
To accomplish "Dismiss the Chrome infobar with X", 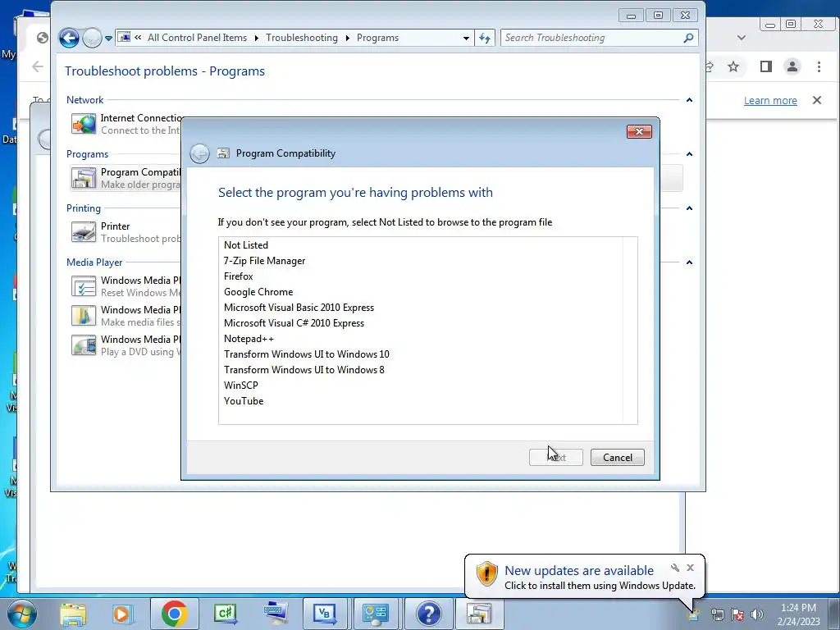I will 817,100.
